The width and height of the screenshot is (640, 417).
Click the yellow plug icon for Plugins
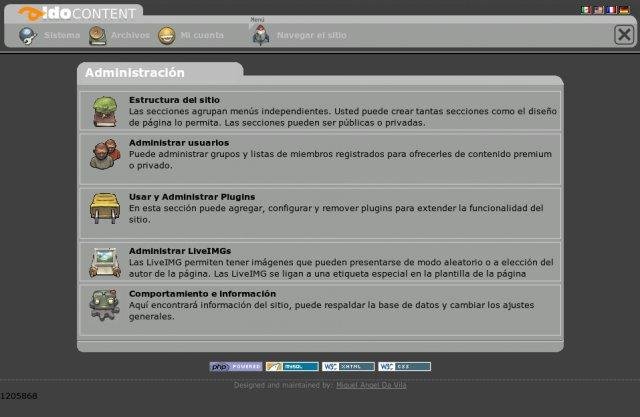105,208
